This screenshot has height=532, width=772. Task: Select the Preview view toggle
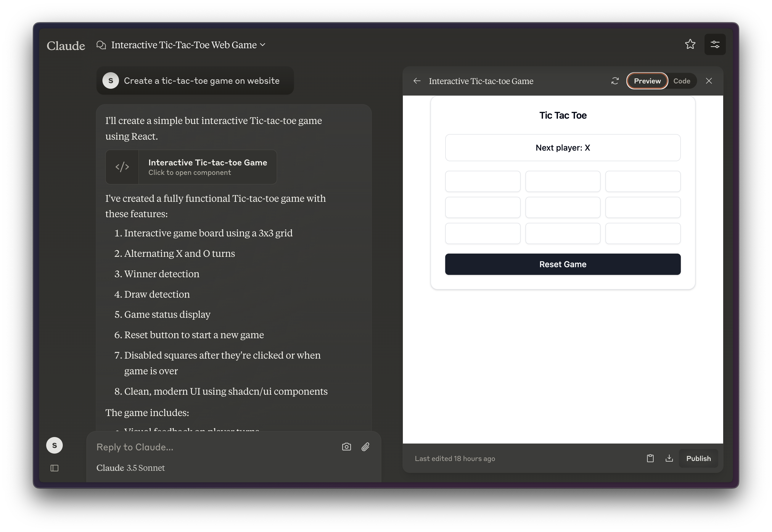647,81
